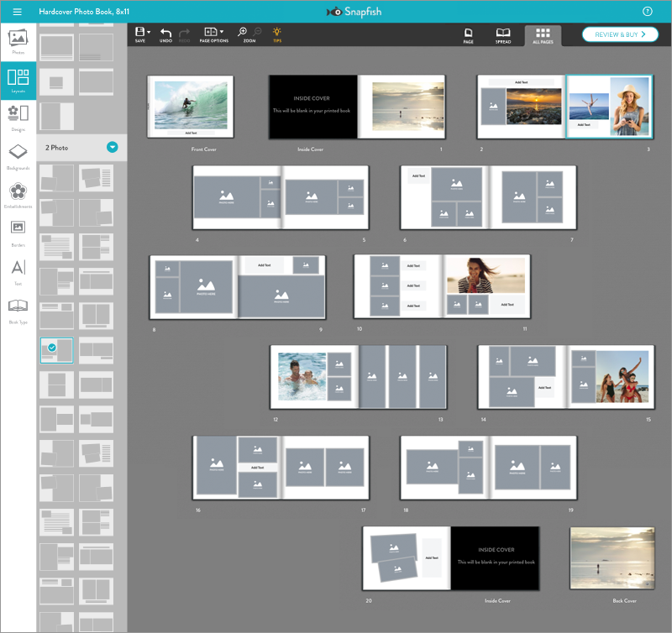The width and height of the screenshot is (672, 633).
Task: Select the Borders tool
Action: [x=18, y=230]
